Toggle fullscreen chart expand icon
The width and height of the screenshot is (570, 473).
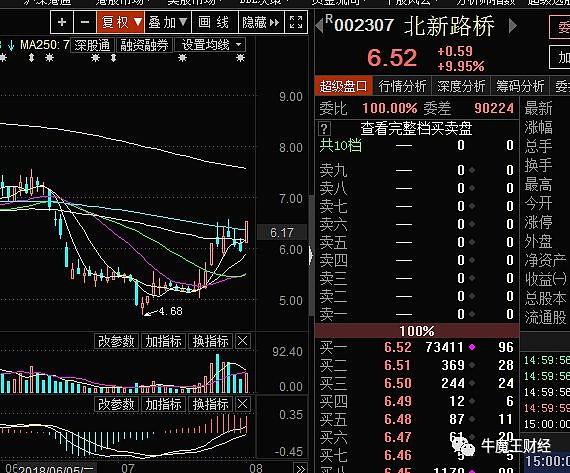pos(296,23)
